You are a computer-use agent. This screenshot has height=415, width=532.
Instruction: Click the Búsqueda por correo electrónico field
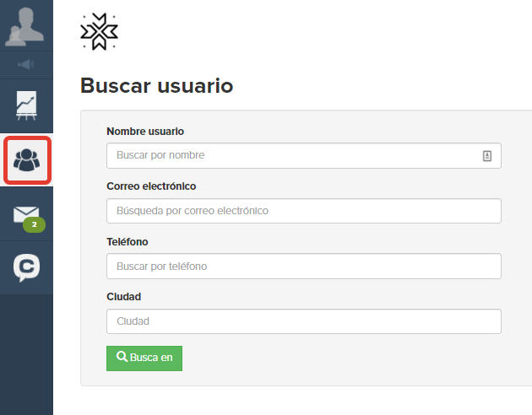[x=304, y=211]
